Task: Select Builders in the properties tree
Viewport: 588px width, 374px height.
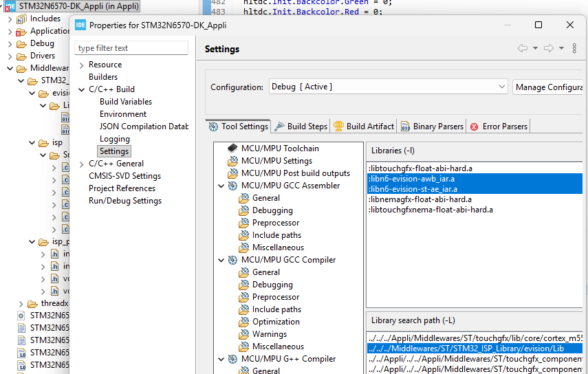Action: click(x=103, y=77)
